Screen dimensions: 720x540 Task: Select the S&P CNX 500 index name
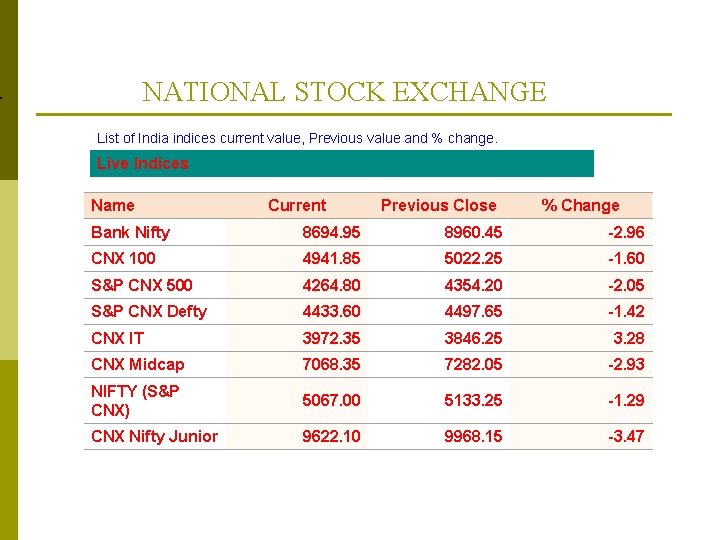[x=141, y=285]
